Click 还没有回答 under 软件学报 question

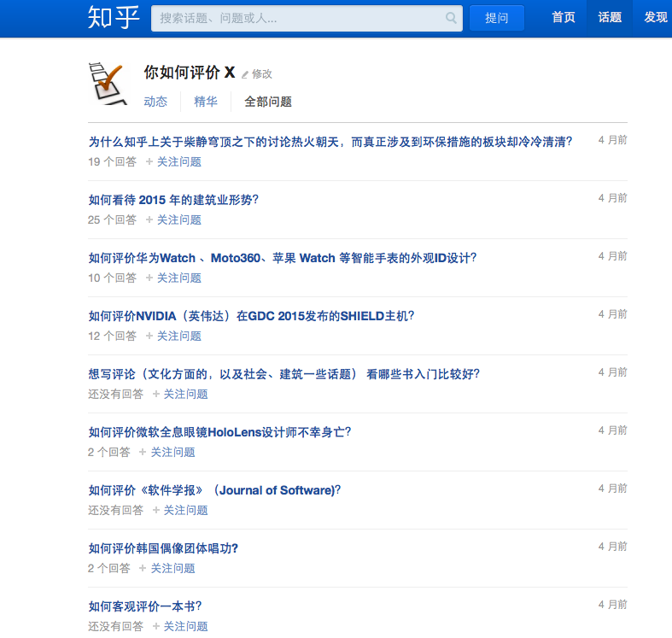tap(116, 510)
